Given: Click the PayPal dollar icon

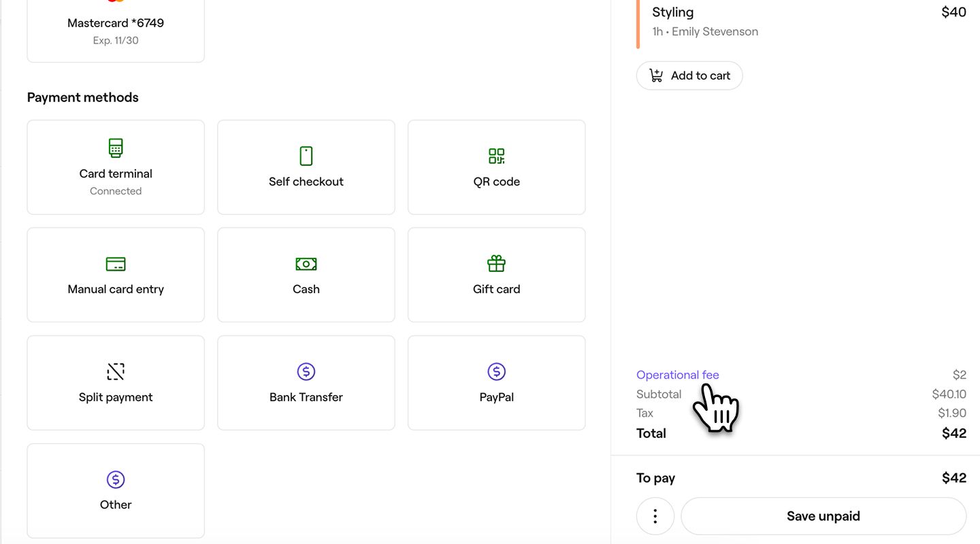Looking at the screenshot, I should (497, 371).
